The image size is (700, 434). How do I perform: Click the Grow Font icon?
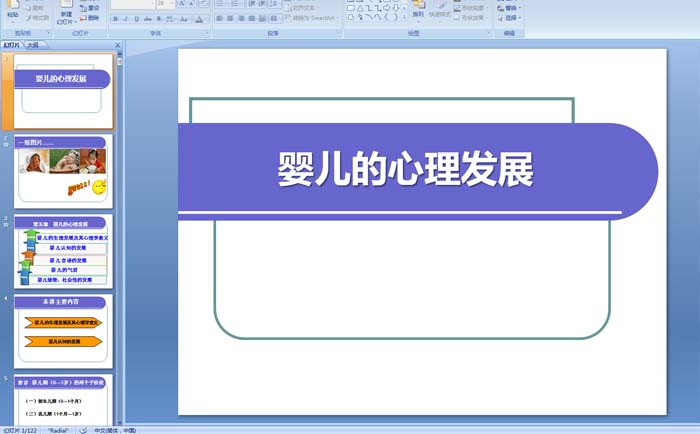pos(182,4)
